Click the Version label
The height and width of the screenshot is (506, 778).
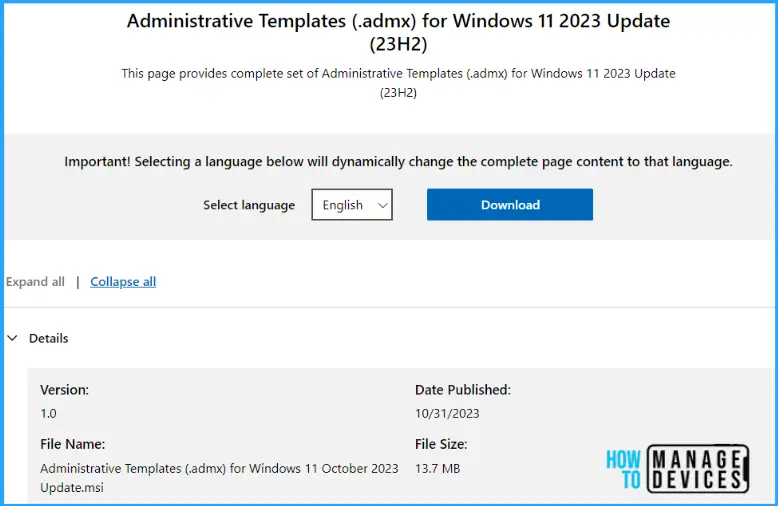pyautogui.click(x=64, y=390)
